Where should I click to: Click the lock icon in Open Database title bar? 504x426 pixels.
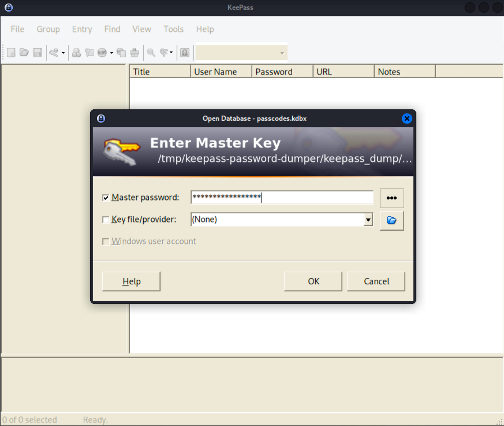(x=101, y=118)
